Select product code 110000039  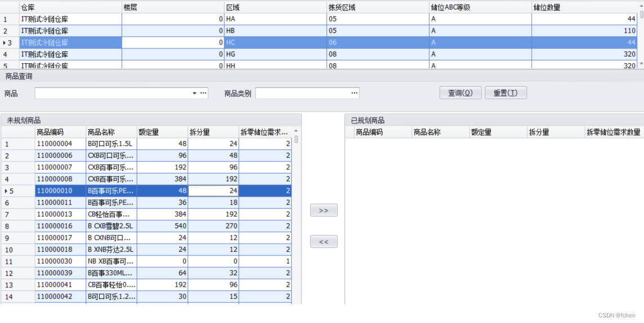pyautogui.click(x=60, y=273)
